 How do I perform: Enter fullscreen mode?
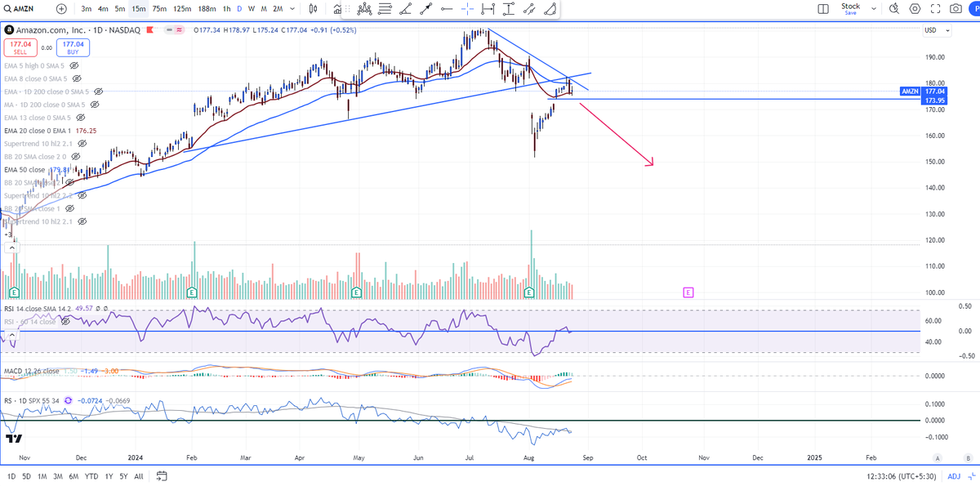(x=935, y=8)
